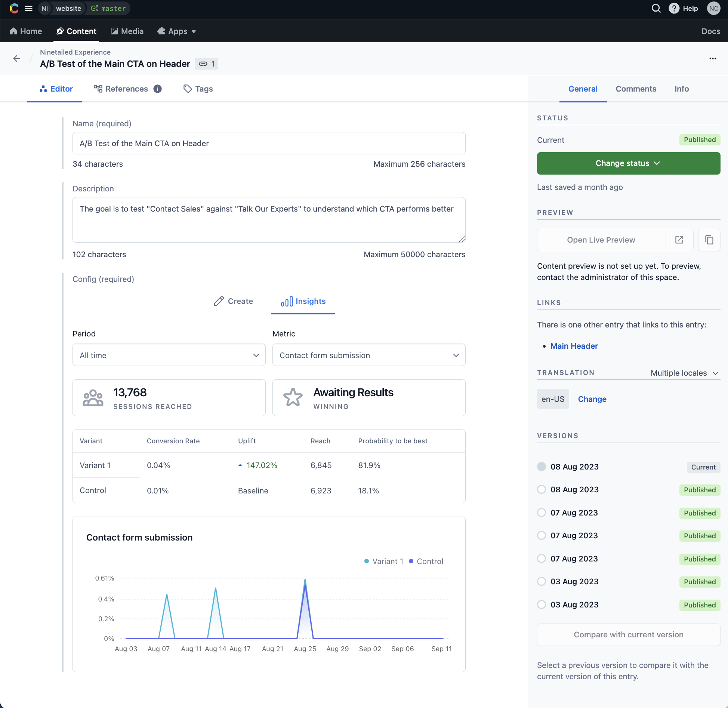Open the Content navigation item
Image resolution: width=728 pixels, height=708 pixels.
[76, 31]
